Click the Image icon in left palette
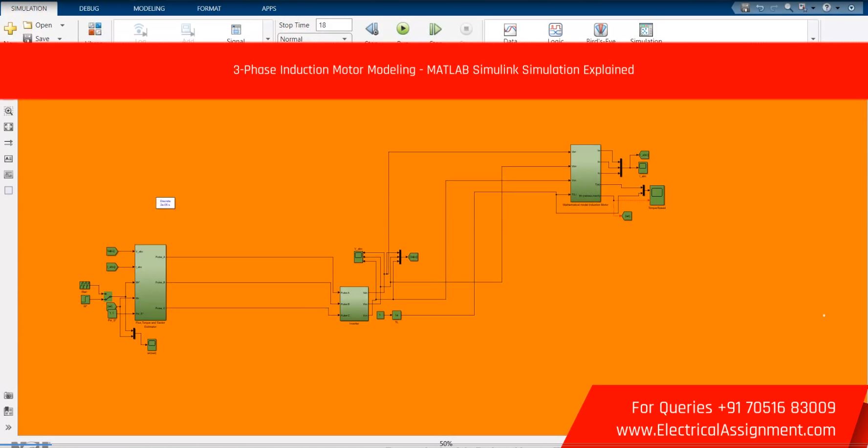The width and height of the screenshot is (868, 448). point(9,175)
